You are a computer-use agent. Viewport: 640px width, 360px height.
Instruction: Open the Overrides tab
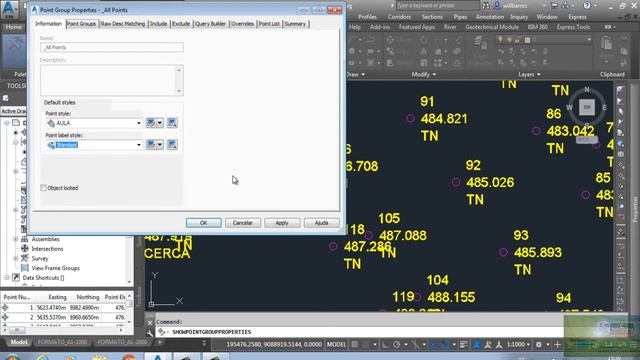pyautogui.click(x=242, y=24)
